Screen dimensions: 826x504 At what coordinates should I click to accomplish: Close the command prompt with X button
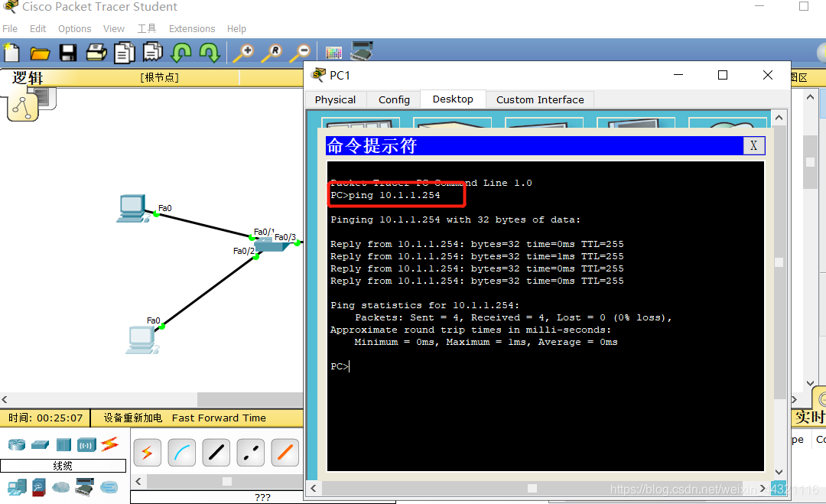click(x=754, y=146)
